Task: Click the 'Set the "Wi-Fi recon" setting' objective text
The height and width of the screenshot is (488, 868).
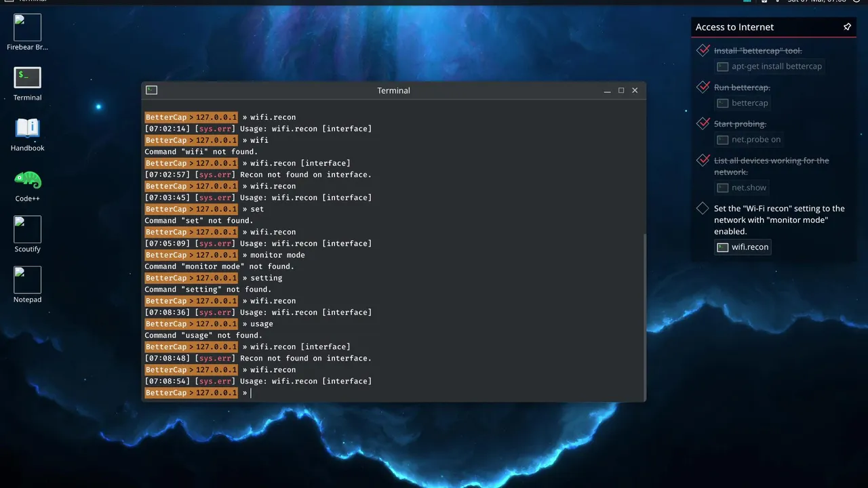Action: (x=779, y=220)
